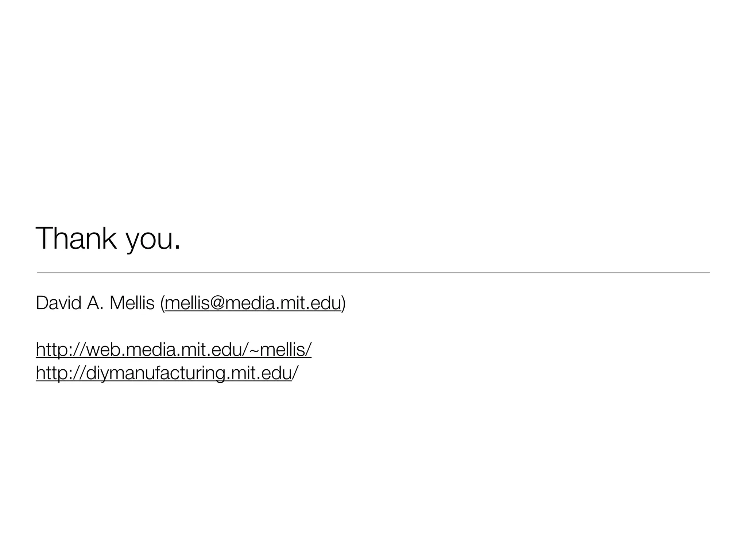Click the word "Thank" in the title
The width and height of the screenshot is (747, 560).
click(x=76, y=238)
